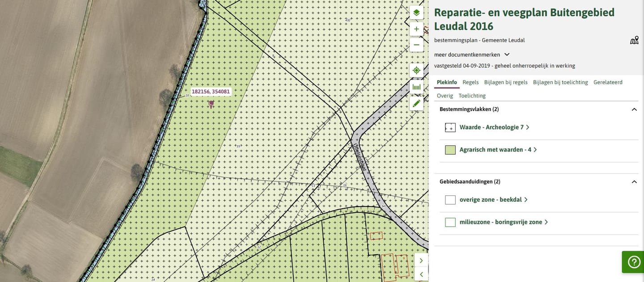644x282 pixels.
Task: Click the locate position target icon
Action: [416, 71]
